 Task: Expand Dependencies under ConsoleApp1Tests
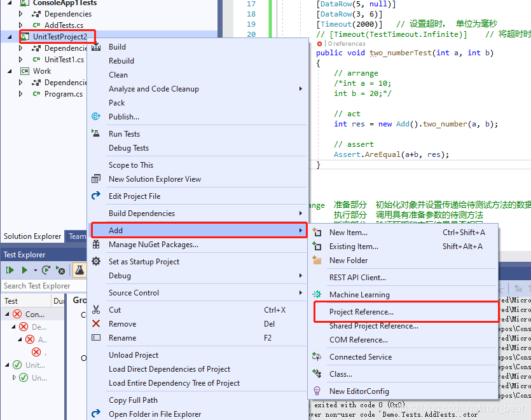click(20, 14)
